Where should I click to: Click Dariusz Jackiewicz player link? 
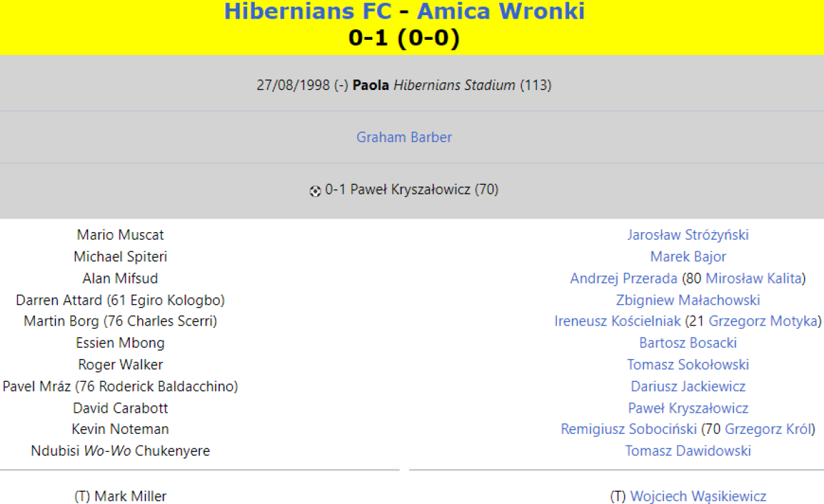pos(687,387)
